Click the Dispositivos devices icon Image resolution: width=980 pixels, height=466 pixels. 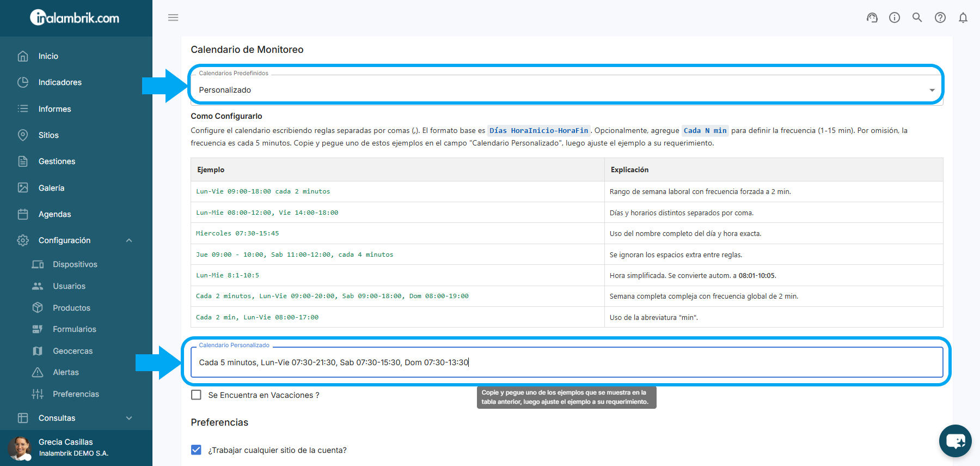(38, 264)
